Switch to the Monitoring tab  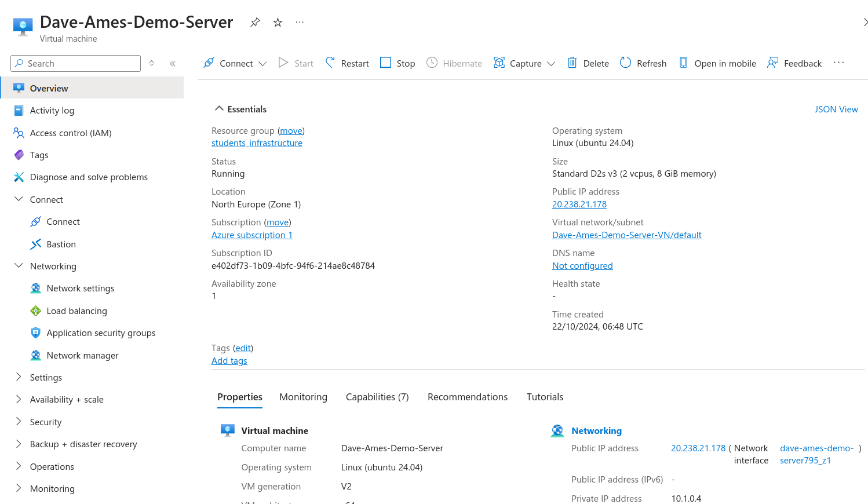coord(303,397)
